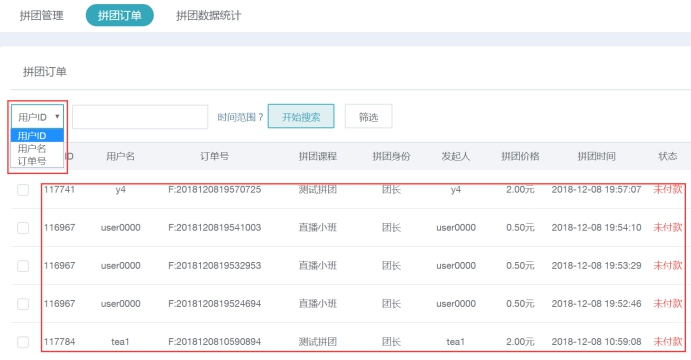
Task: Choose 用户ID option in dropdown list
Action: (37, 136)
